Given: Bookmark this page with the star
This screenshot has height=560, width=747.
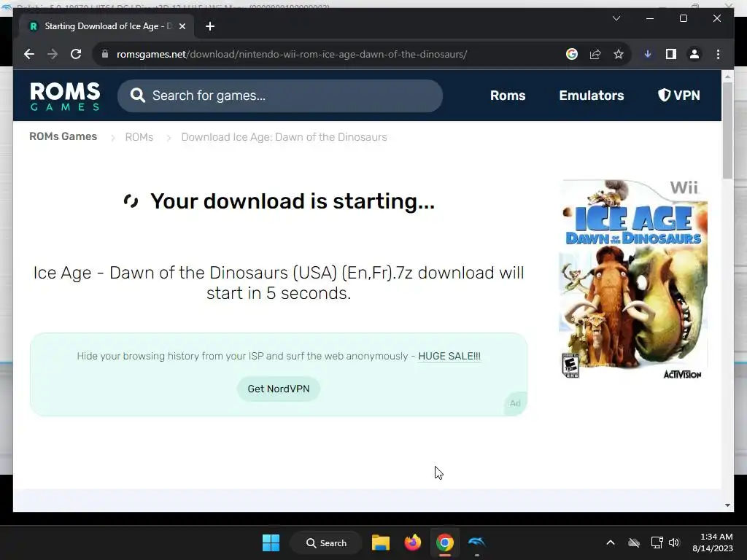Looking at the screenshot, I should point(619,54).
